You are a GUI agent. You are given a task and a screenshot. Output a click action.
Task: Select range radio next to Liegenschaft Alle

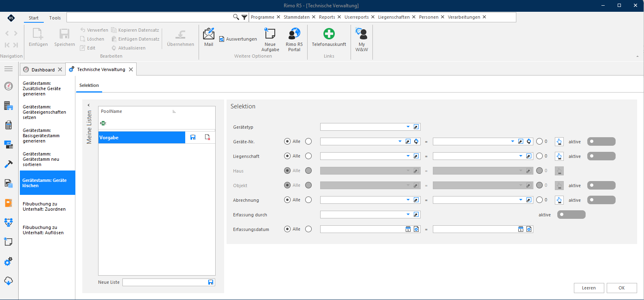click(308, 156)
